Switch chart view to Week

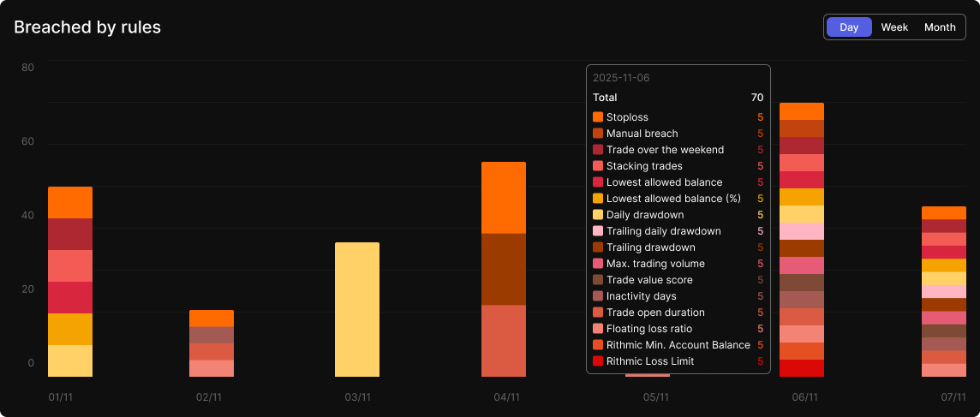(894, 27)
